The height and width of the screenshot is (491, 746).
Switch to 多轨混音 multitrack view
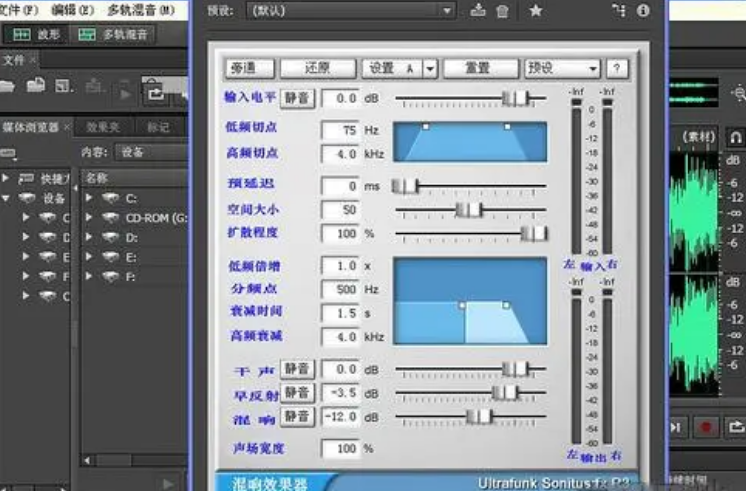113,34
